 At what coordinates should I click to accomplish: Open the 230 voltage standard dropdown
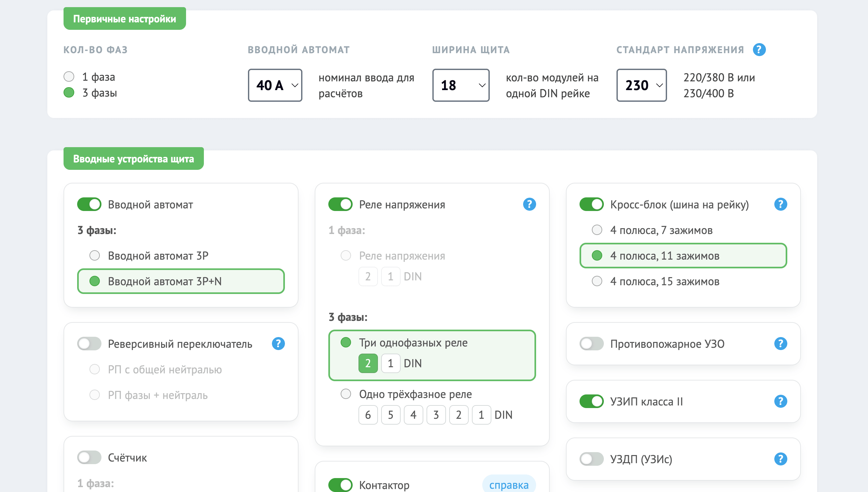point(642,85)
